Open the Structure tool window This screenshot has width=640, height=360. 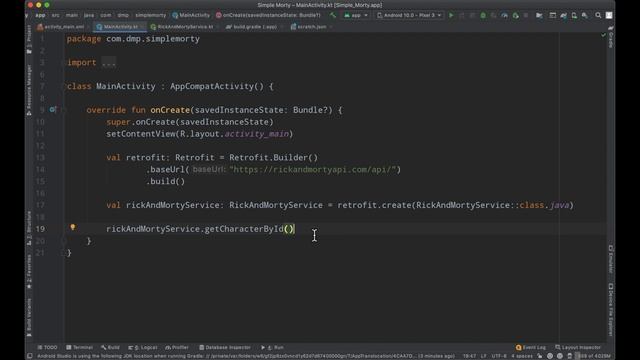coord(29,228)
